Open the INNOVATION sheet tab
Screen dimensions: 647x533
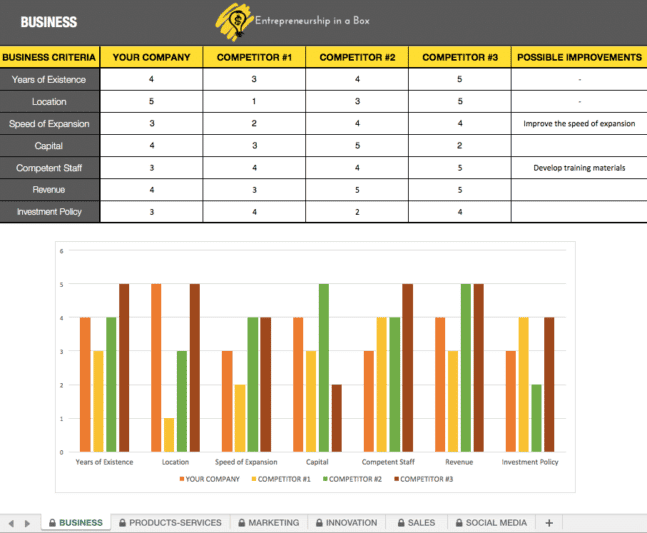351,523
